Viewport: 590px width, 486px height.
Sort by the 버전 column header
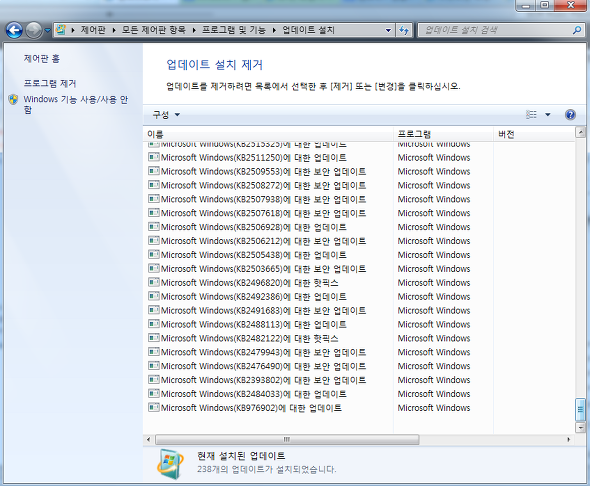[x=534, y=134]
